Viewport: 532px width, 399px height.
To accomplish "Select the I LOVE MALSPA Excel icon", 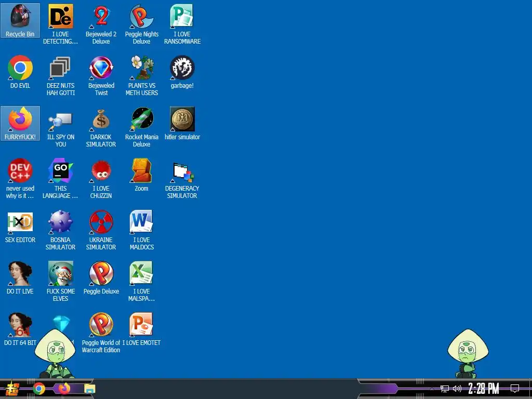I will point(141,281).
